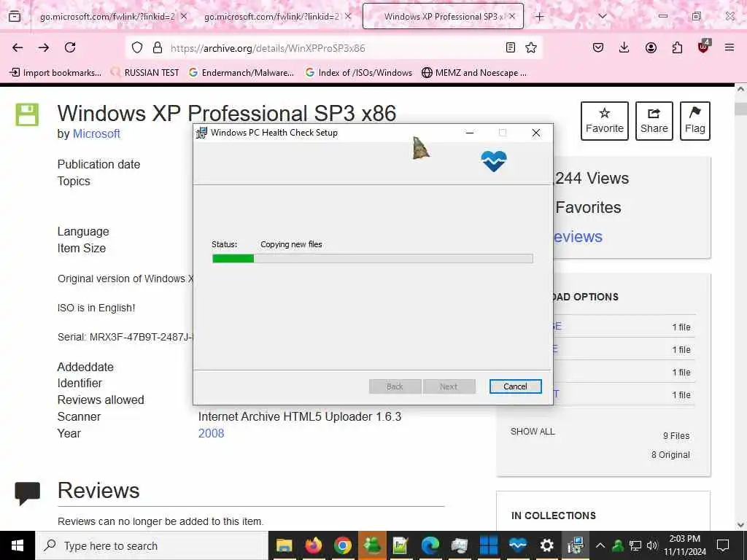The width and height of the screenshot is (747, 560).
Task: Open the notification center icon
Action: tap(723, 545)
